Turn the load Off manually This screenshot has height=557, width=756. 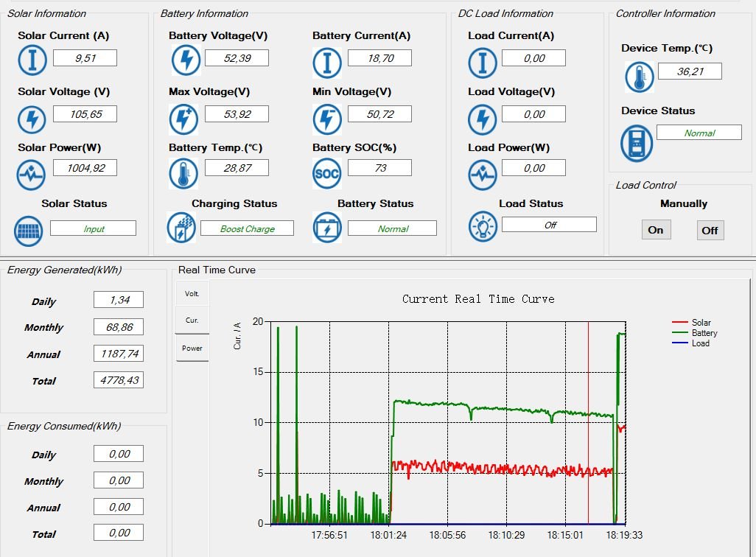click(x=710, y=231)
